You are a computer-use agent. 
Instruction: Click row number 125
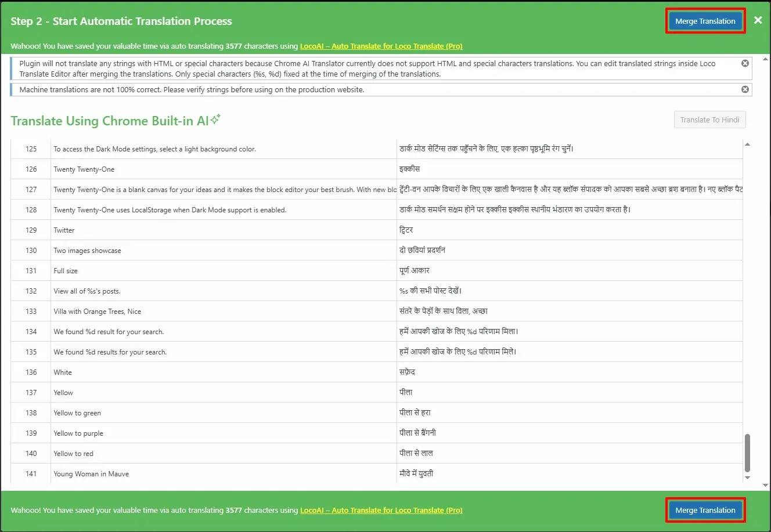(x=31, y=149)
